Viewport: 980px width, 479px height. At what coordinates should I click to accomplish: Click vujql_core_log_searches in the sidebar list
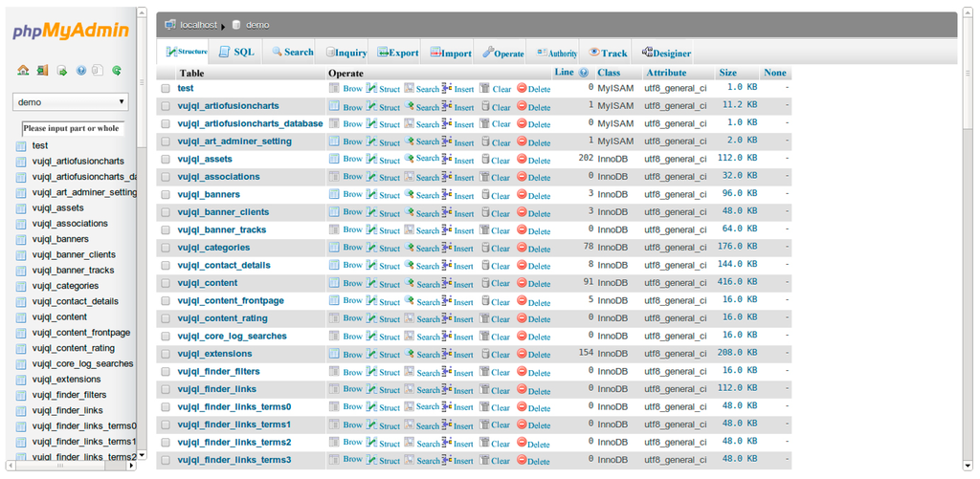coord(82,363)
